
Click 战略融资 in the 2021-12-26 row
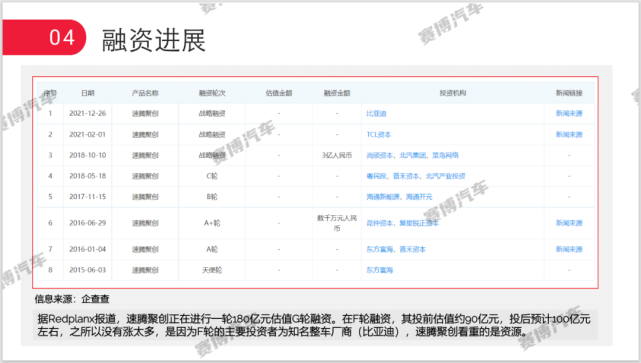tap(212, 113)
